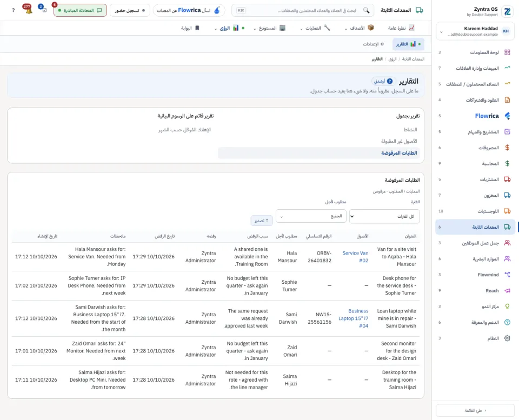Image resolution: width=519 pixels, height=420 pixels.
Task: Sort by the تاريخ الرفض column header
Action: pos(164,236)
